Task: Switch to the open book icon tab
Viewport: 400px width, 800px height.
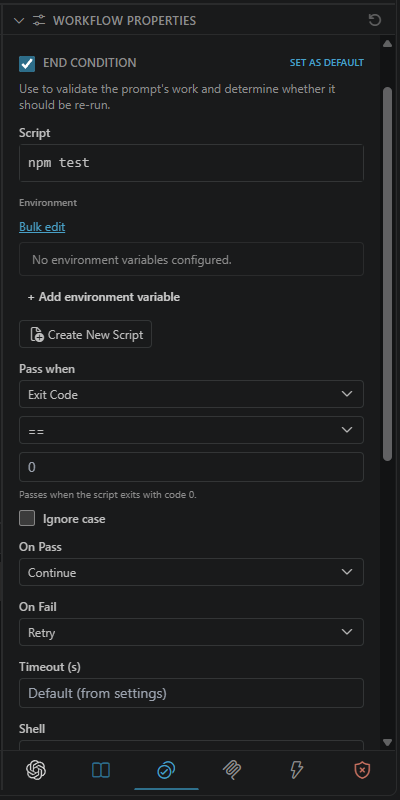Action: (101, 770)
